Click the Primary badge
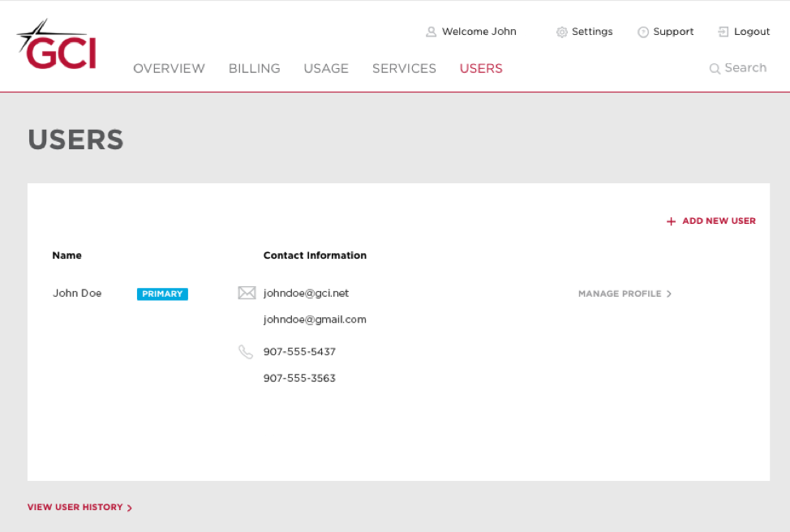Image resolution: width=790 pixels, height=532 pixels. 162,294
